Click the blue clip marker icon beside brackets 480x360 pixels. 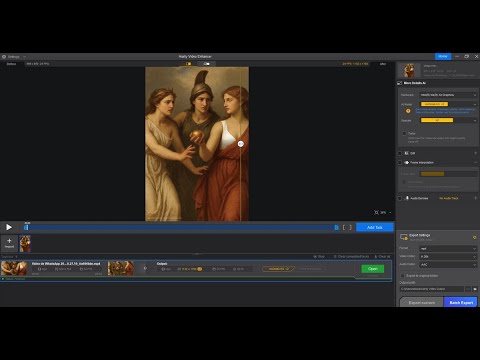click(336, 227)
